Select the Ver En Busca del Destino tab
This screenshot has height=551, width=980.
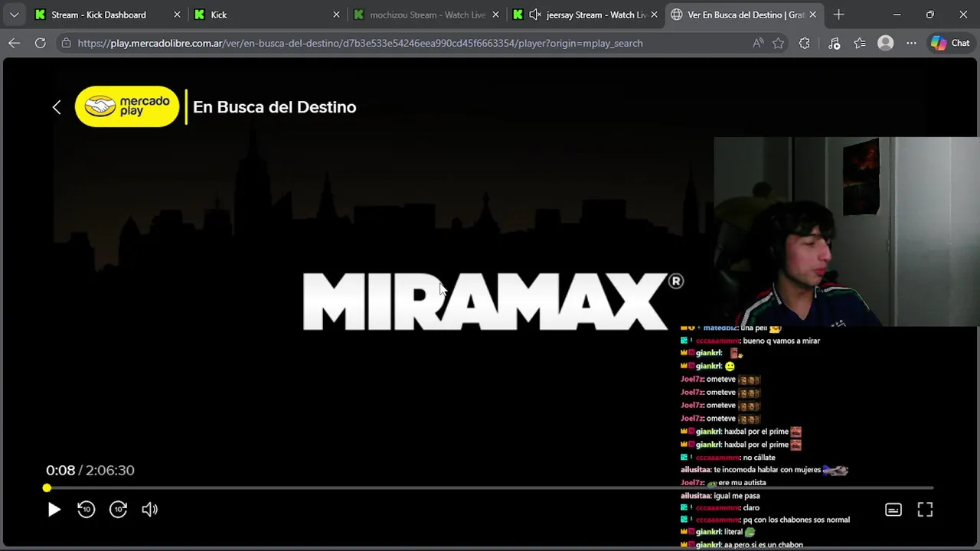click(744, 15)
